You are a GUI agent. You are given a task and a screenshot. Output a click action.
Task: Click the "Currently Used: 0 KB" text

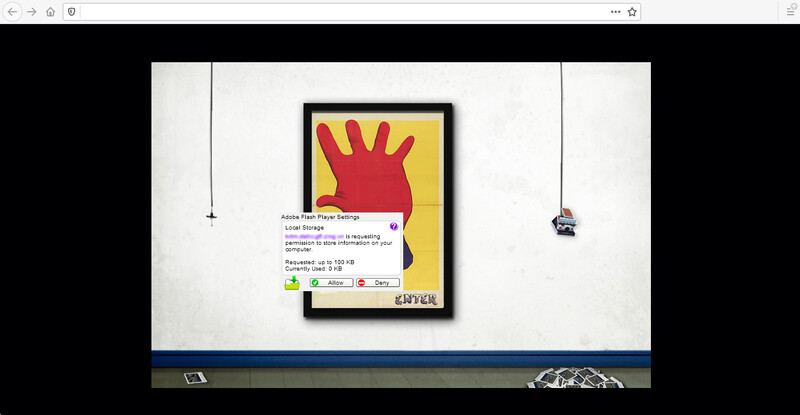coord(314,268)
